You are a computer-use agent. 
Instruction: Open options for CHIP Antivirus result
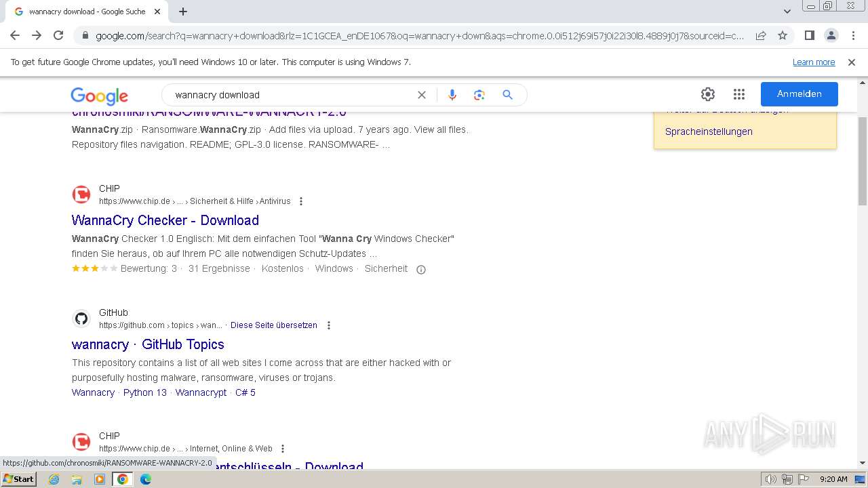point(301,201)
